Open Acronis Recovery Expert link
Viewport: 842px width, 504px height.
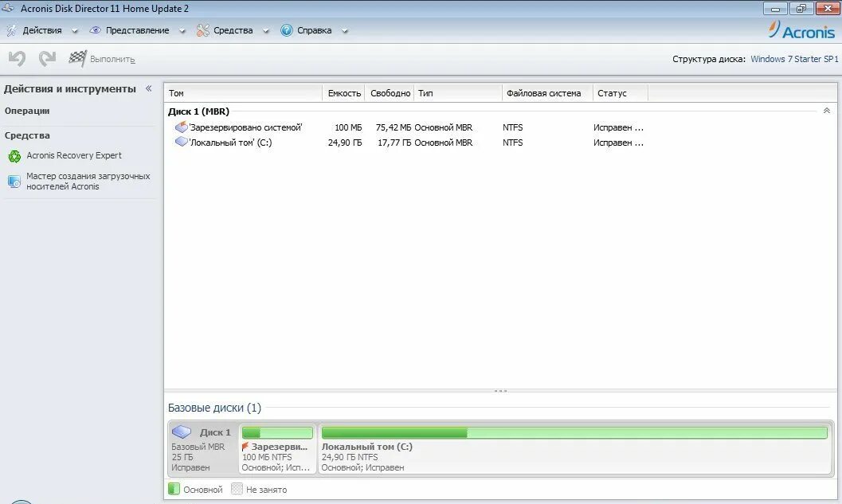(74, 155)
